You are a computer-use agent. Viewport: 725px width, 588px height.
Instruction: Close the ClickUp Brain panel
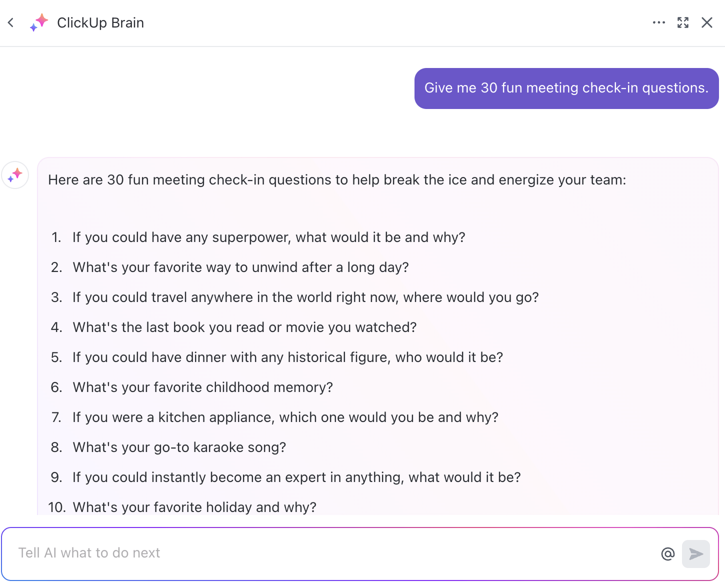point(707,22)
